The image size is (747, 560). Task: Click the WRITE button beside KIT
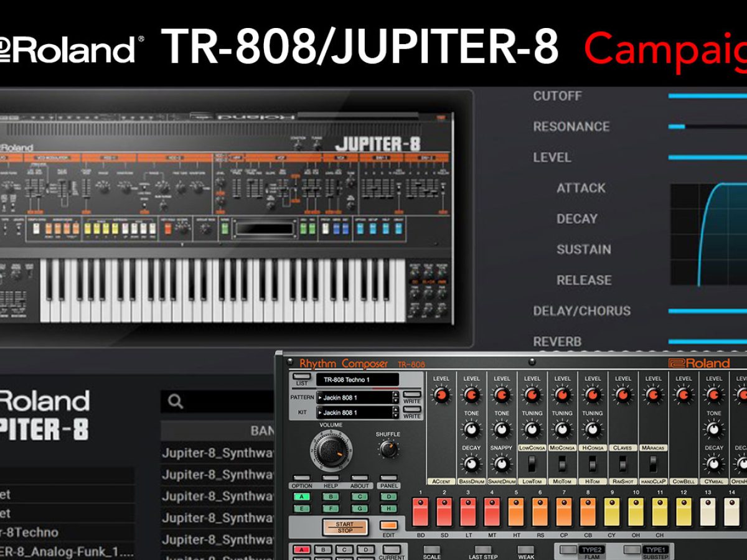coord(412,409)
